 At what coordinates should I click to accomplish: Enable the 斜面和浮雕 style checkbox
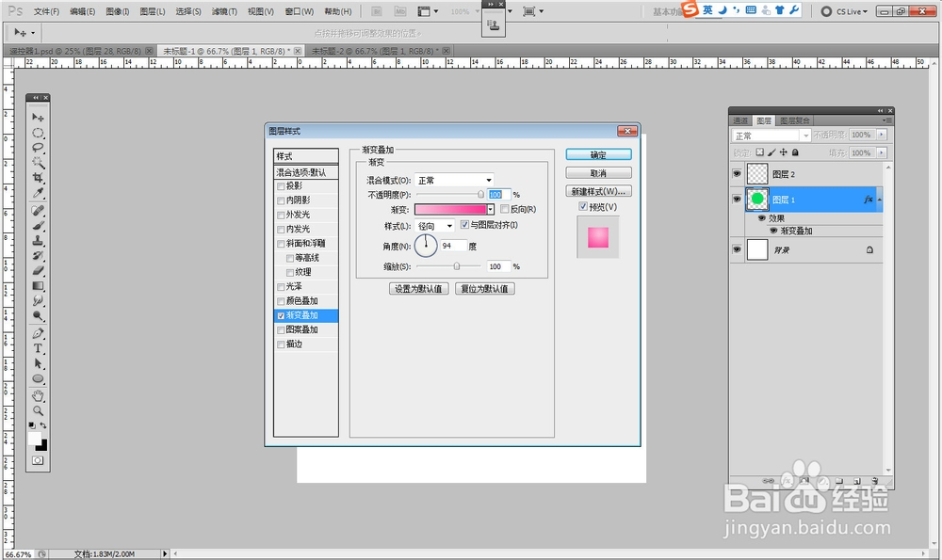point(281,244)
